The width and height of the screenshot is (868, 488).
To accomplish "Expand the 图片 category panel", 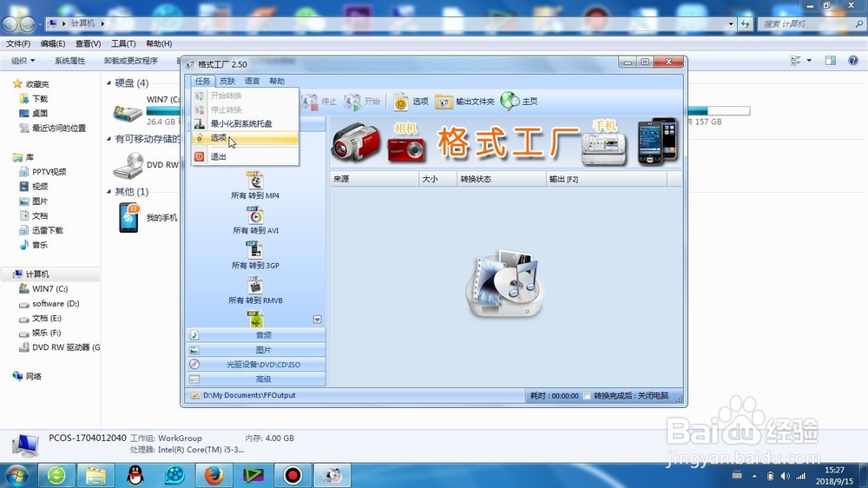I will pyautogui.click(x=256, y=350).
